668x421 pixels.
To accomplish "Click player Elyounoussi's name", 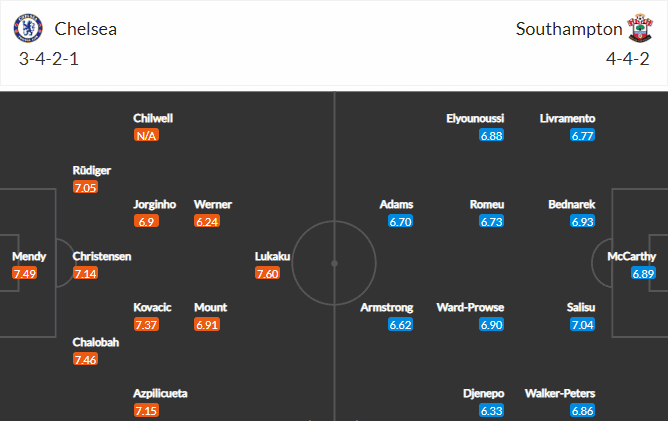I will pyautogui.click(x=475, y=118).
